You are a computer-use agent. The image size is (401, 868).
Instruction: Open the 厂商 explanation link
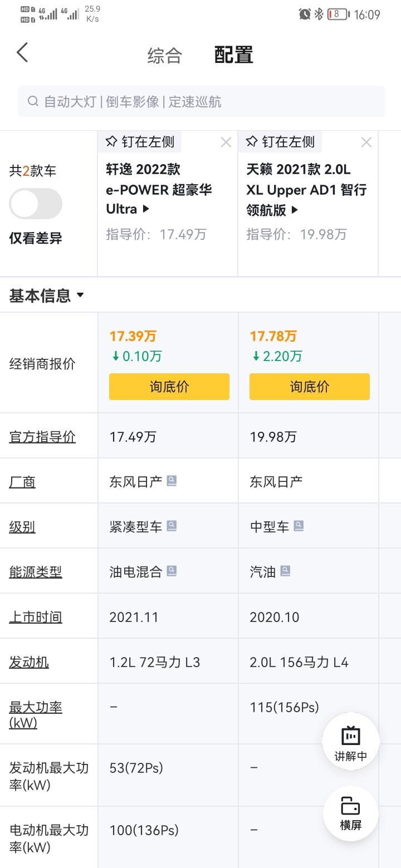22,482
